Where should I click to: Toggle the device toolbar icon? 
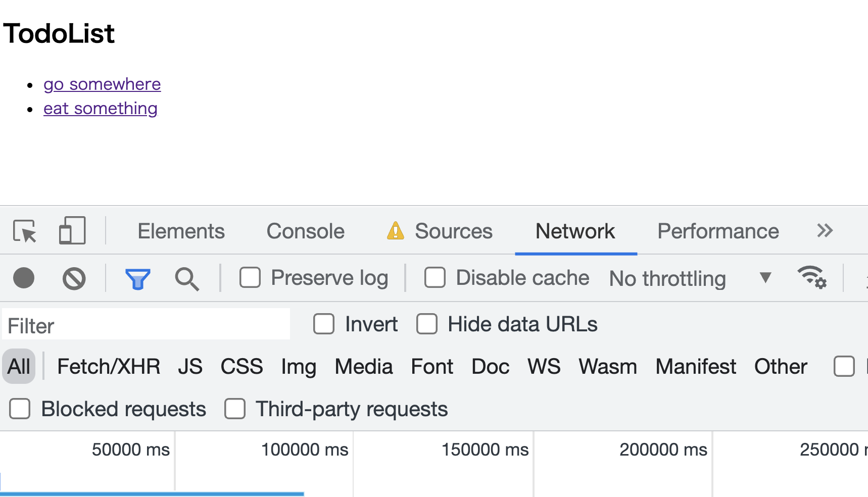tap(72, 230)
